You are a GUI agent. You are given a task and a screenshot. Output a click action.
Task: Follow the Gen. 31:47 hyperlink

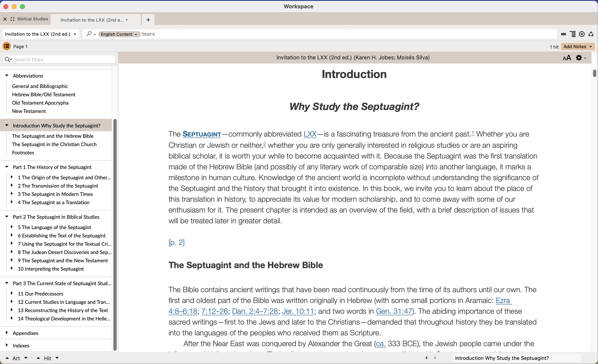coord(394,311)
